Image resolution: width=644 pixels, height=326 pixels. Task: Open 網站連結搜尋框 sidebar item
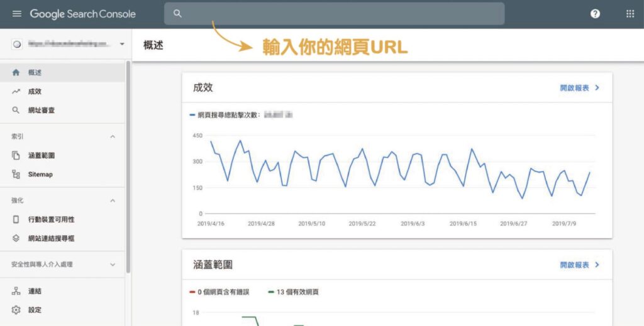62,238
